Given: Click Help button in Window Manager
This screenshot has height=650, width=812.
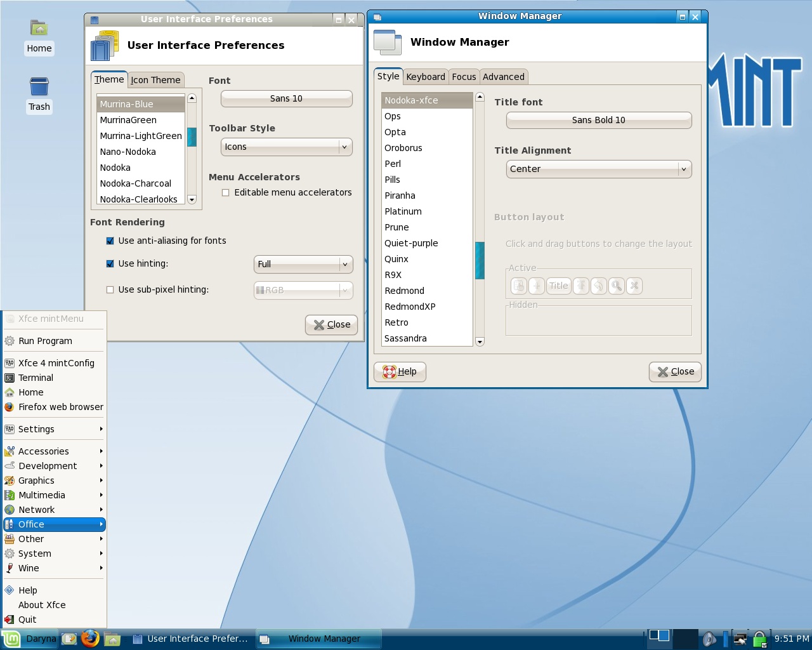Looking at the screenshot, I should pos(400,371).
